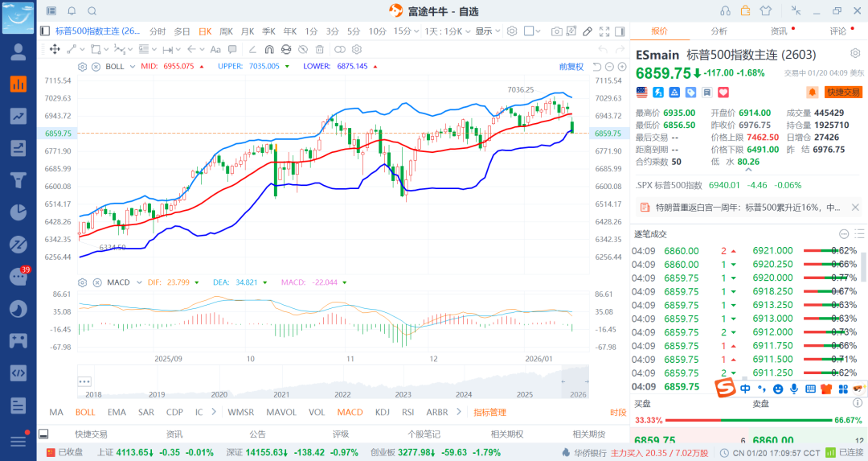Open the headset customer service icon
The width and height of the screenshot is (868, 461).
point(726,10)
